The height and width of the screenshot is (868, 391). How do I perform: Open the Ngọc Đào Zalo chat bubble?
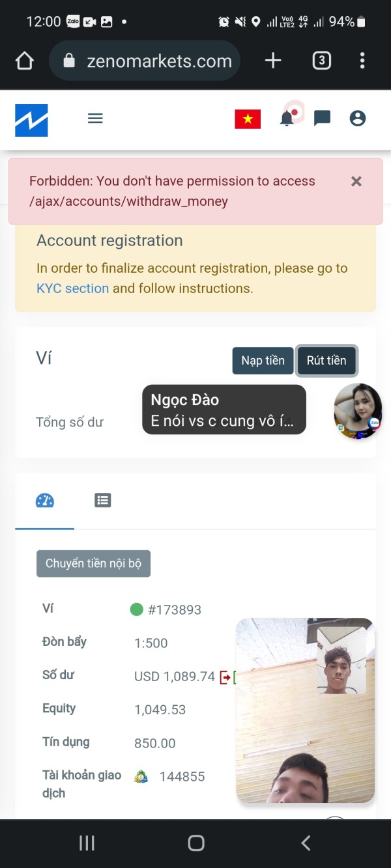coord(357,411)
